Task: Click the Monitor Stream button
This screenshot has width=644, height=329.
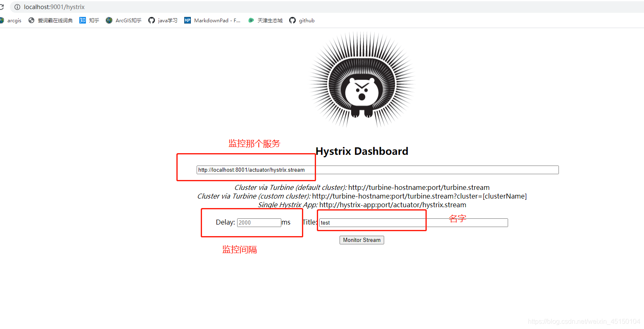Action: pyautogui.click(x=362, y=240)
